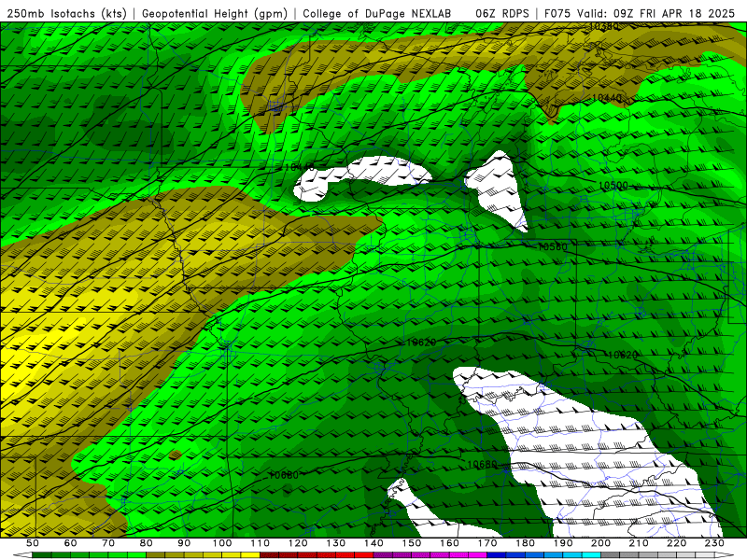The height and width of the screenshot is (560, 747).
Task: Click the 'F075 Valid: 09Z FRI APR 18 2025' text
Action: click(640, 13)
